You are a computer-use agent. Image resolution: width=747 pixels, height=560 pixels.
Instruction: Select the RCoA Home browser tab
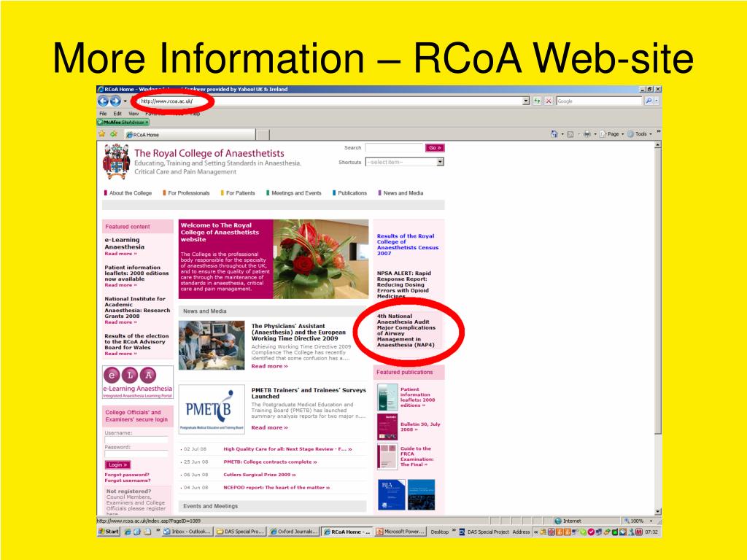[x=190, y=135]
